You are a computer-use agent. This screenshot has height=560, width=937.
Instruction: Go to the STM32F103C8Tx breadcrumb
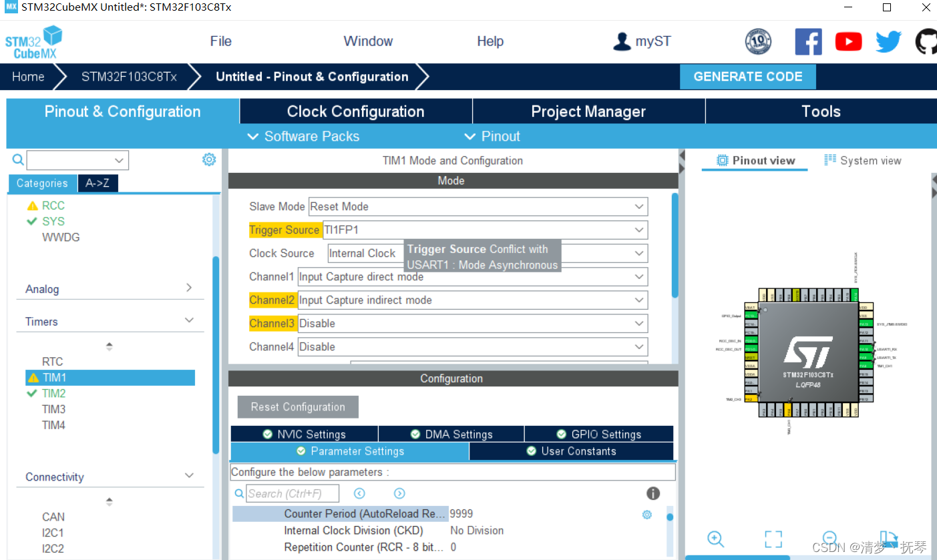[129, 77]
